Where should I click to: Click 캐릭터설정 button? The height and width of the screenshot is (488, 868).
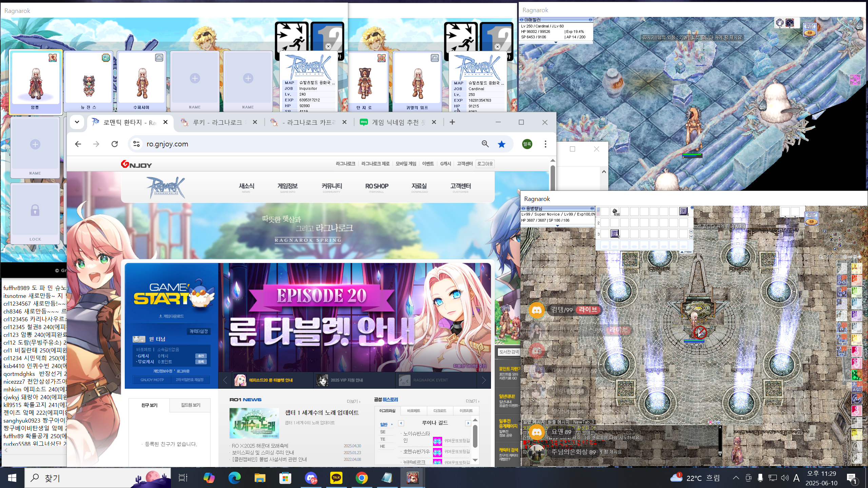click(199, 331)
